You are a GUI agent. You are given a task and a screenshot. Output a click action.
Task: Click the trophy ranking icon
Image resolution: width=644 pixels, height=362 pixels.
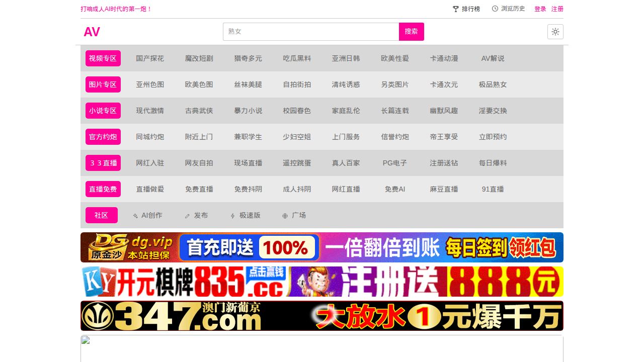[x=456, y=9]
